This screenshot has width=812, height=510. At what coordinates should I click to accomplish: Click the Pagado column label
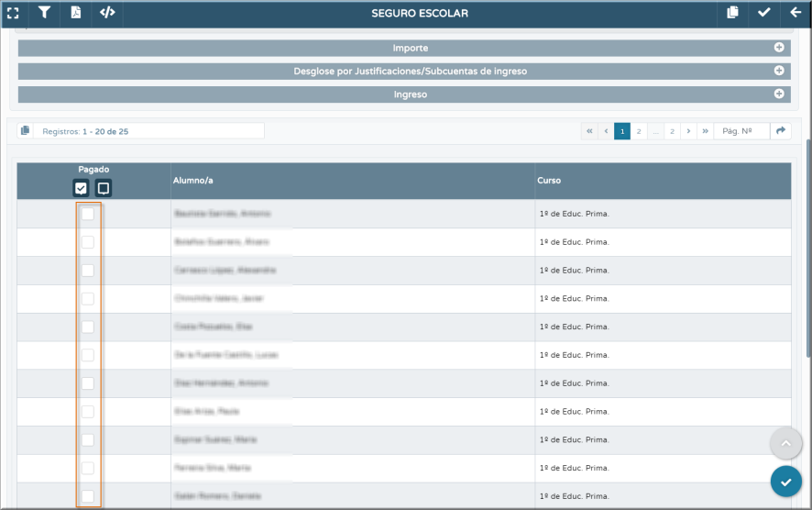[93, 170]
